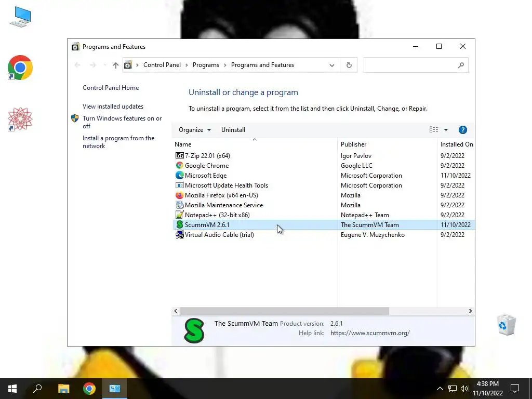Image resolution: width=532 pixels, height=399 pixels.
Task: Open File Explorer from taskbar
Action: click(x=63, y=389)
